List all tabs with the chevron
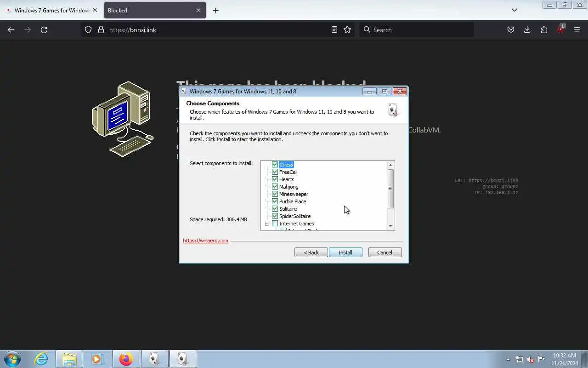The width and height of the screenshot is (588, 368). (514, 10)
